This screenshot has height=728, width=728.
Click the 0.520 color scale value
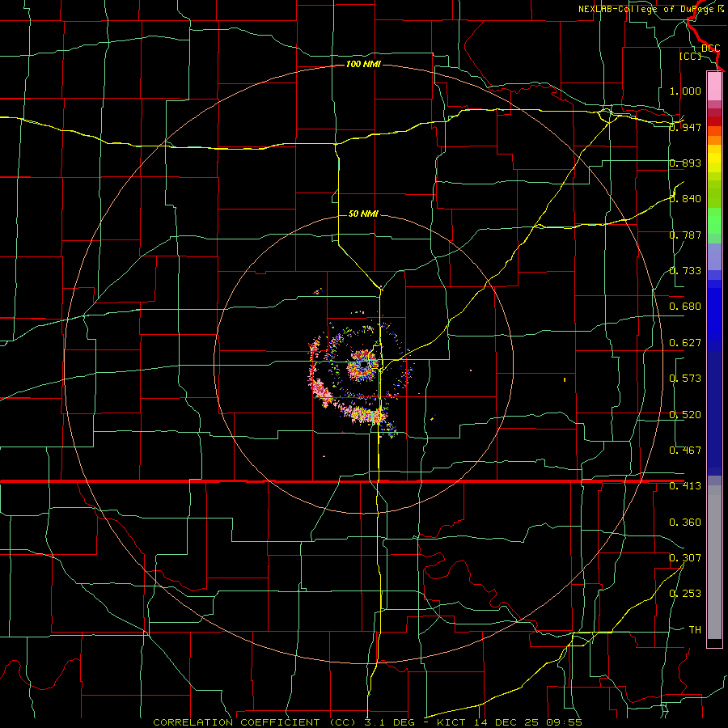point(685,415)
